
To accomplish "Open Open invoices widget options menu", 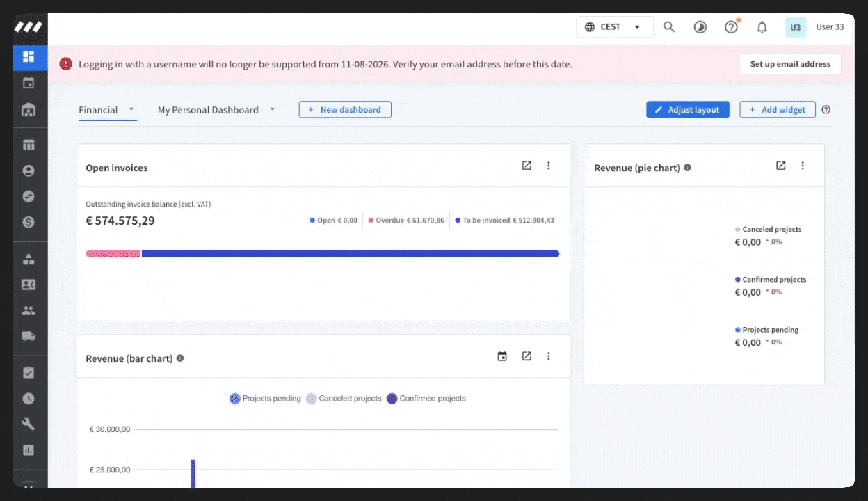I will pyautogui.click(x=549, y=166).
